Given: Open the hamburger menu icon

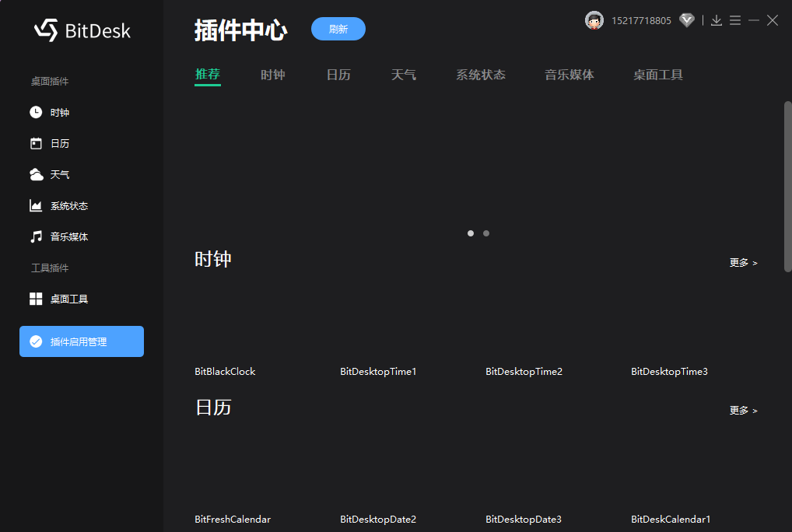Looking at the screenshot, I should 735,21.
